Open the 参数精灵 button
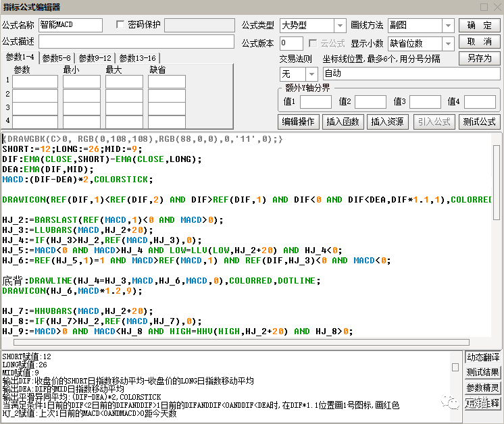This screenshot has height=424, width=504. click(483, 388)
